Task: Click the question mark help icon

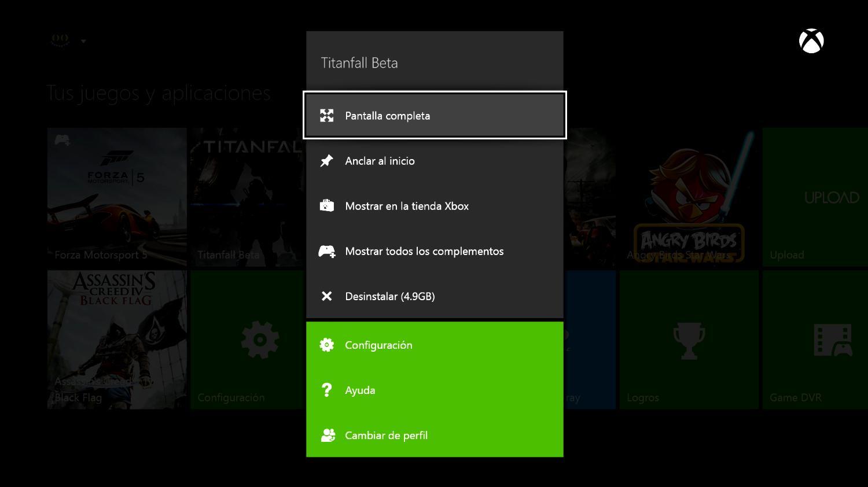Action: [327, 390]
